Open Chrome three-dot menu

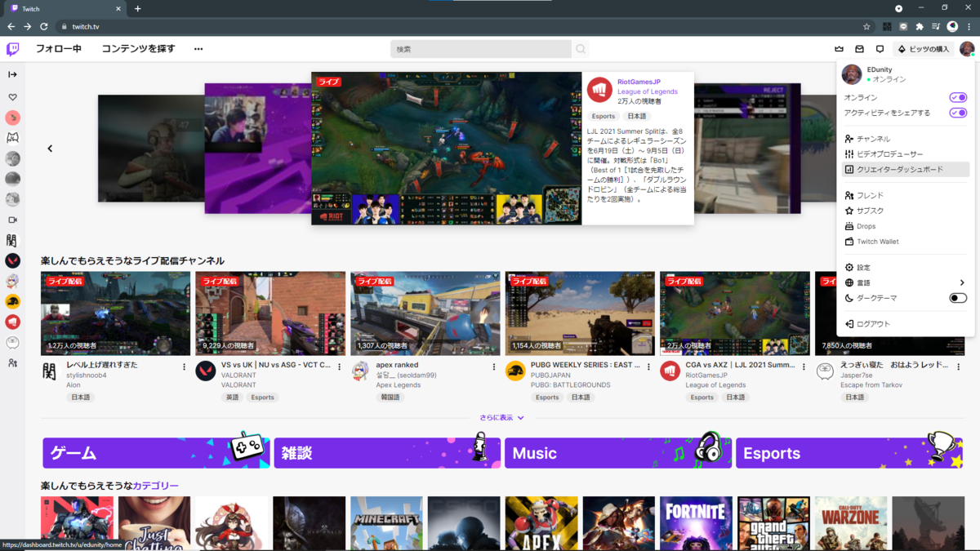click(x=969, y=26)
